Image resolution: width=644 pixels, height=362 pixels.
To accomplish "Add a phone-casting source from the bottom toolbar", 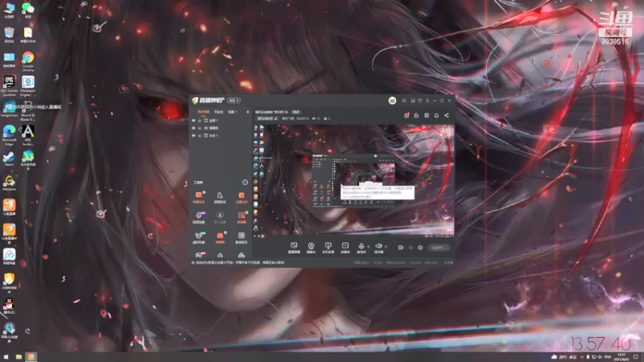I will [x=328, y=248].
